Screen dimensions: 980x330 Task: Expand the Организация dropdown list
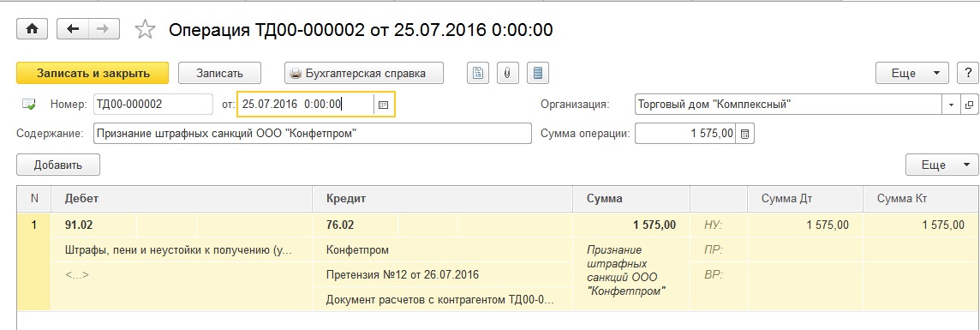coord(952,105)
